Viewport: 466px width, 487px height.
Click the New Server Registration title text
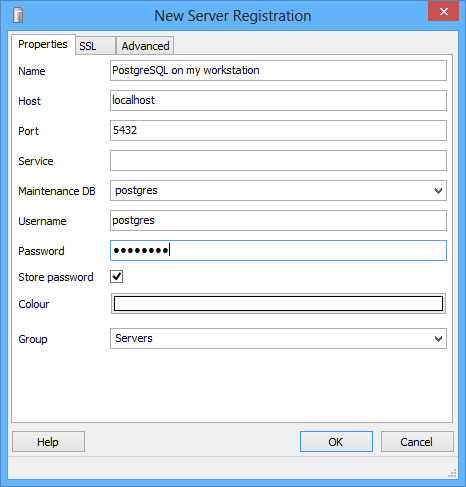(233, 16)
